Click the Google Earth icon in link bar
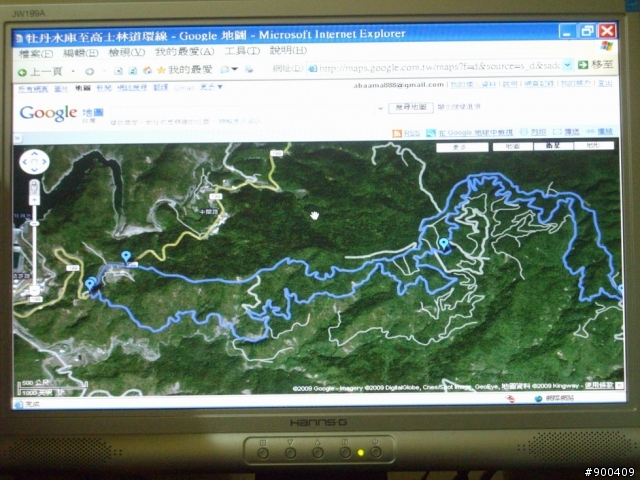The width and height of the screenshot is (640, 480). (430, 133)
